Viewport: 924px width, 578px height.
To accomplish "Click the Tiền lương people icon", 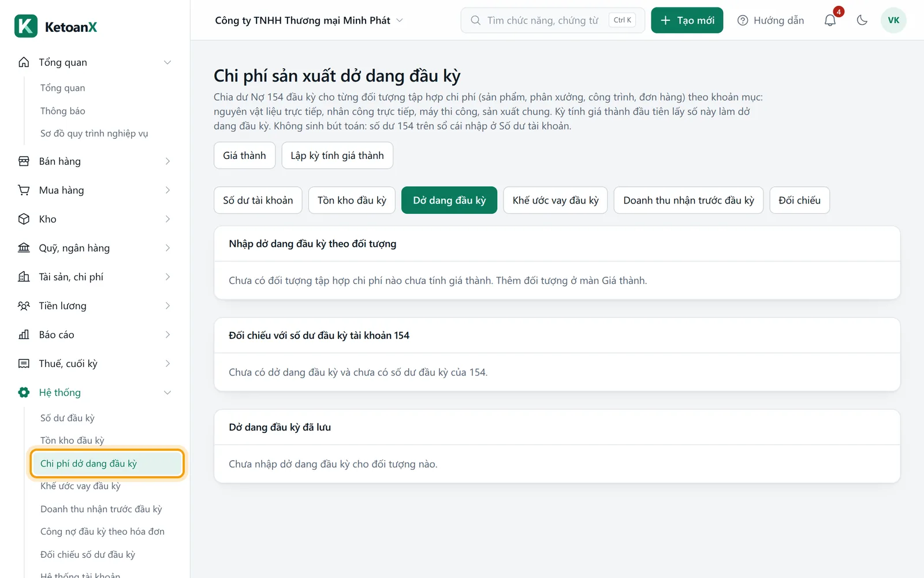I will (x=24, y=306).
